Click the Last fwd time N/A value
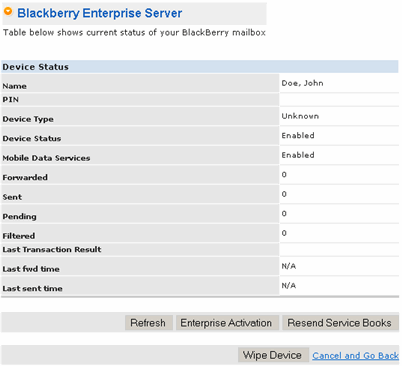Image resolution: width=402 pixels, height=366 pixels. click(x=289, y=266)
